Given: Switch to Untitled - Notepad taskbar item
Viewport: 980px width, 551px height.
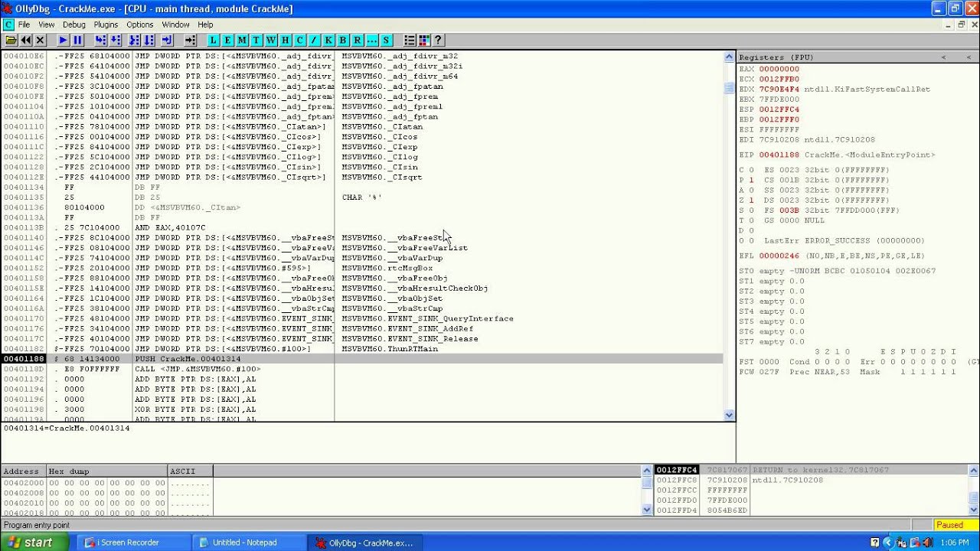Looking at the screenshot, I should pos(249,543).
